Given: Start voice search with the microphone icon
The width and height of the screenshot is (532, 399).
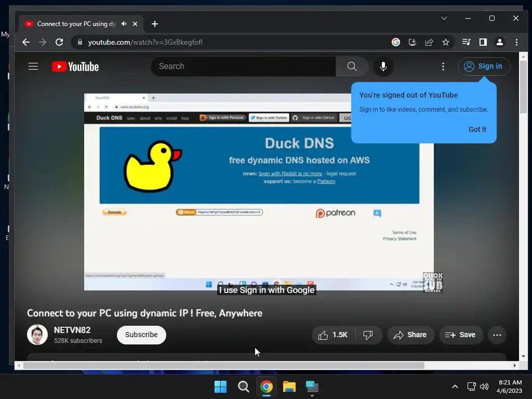Looking at the screenshot, I should [x=383, y=66].
